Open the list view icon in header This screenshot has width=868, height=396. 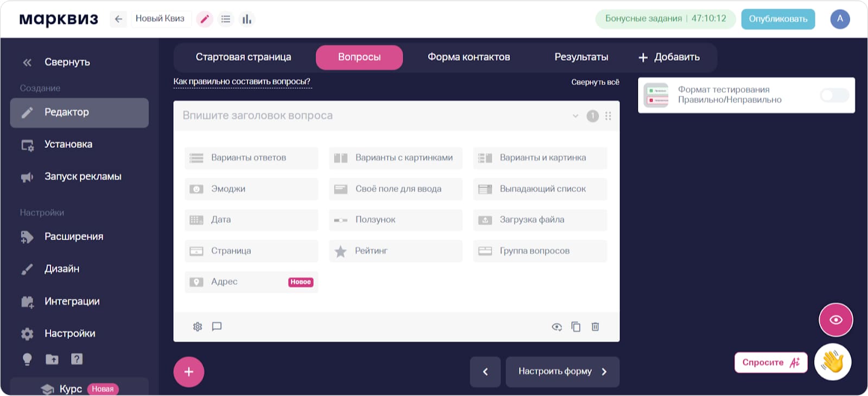pos(226,19)
